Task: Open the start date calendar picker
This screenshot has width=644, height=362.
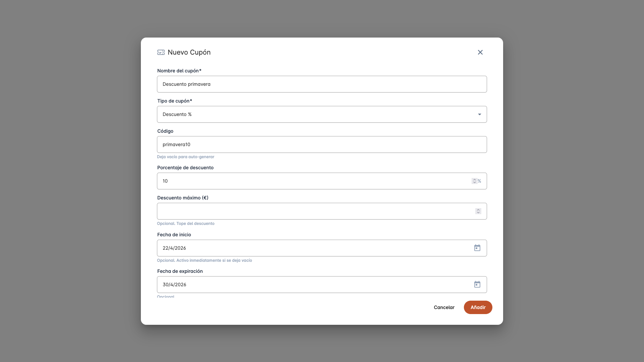Action: (x=477, y=248)
